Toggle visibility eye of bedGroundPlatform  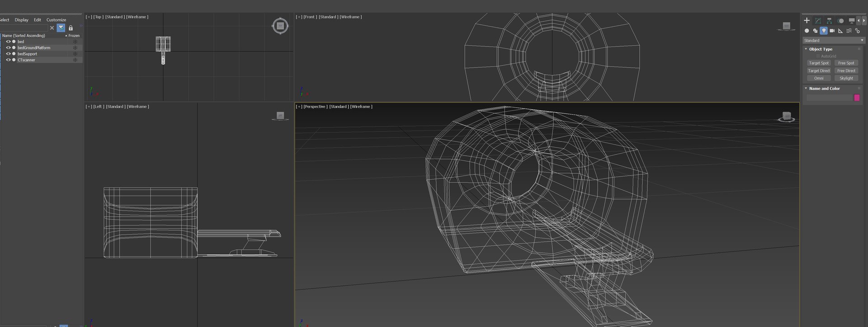point(8,47)
